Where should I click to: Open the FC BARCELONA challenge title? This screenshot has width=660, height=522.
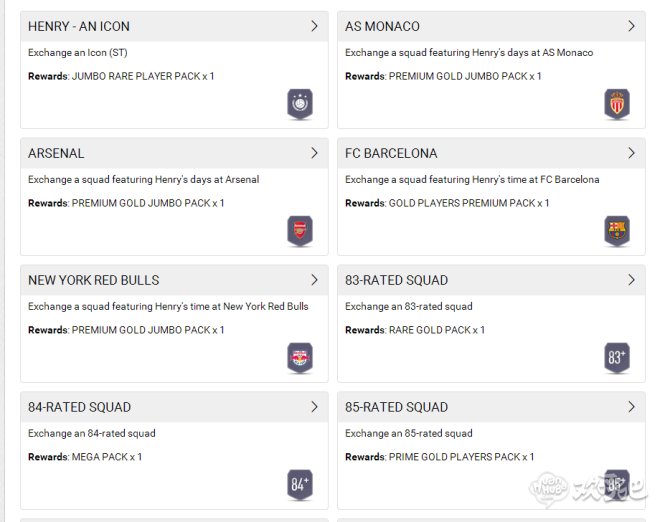391,153
